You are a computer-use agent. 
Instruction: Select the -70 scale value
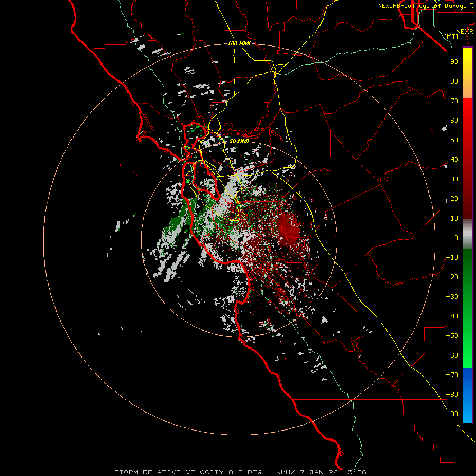[x=452, y=375]
